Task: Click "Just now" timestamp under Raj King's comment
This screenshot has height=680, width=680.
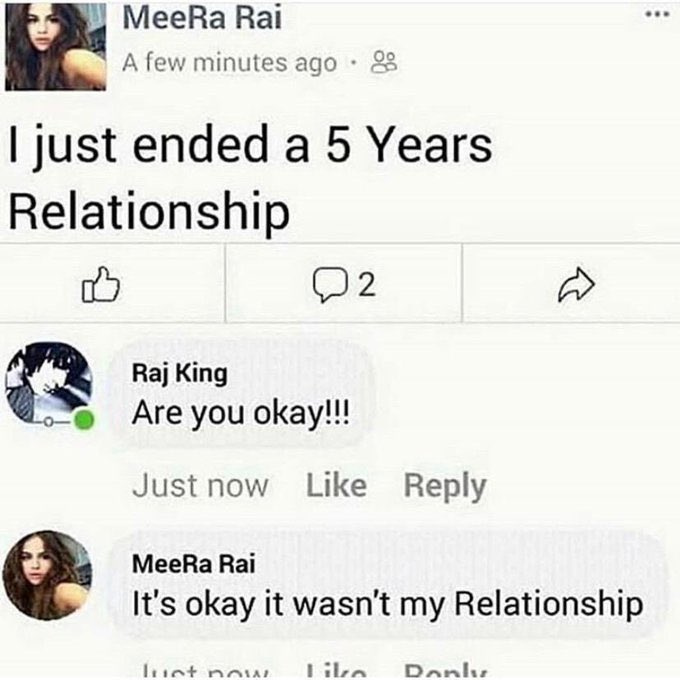Action: click(200, 487)
